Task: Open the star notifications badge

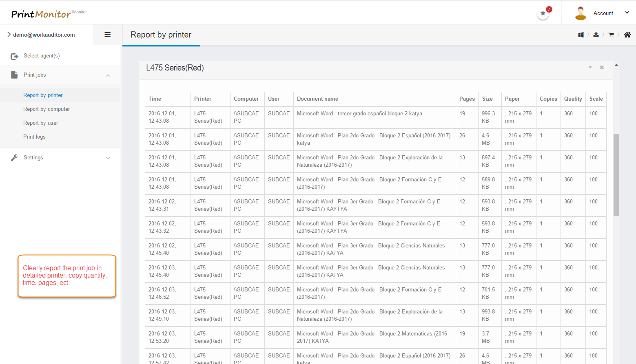Action: 543,13
